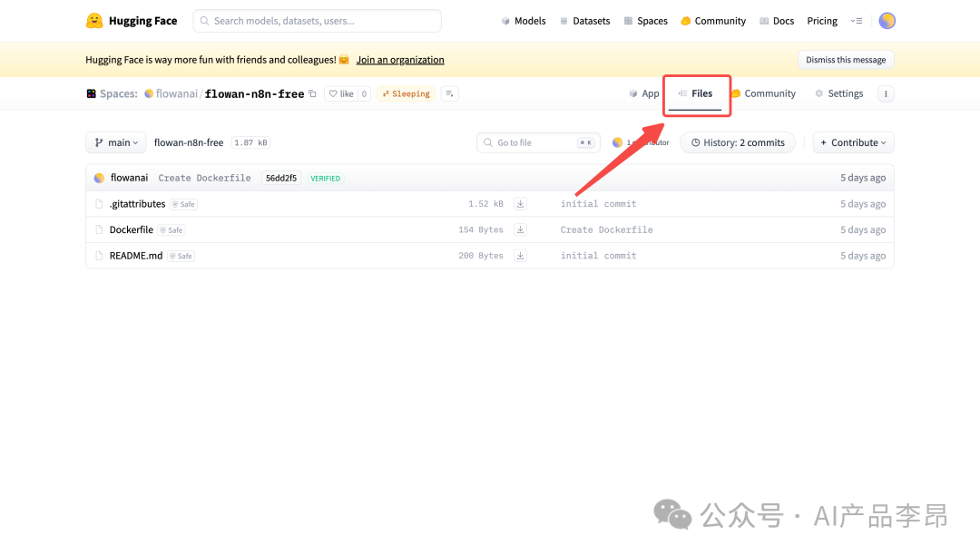Open the Datasets page
Viewport: 980px width, 555px height.
point(585,21)
